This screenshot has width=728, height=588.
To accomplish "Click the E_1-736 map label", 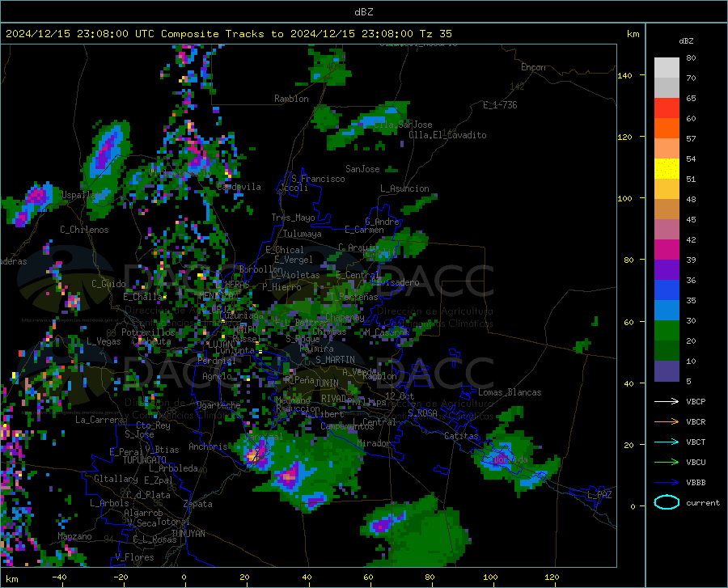I will [x=500, y=105].
